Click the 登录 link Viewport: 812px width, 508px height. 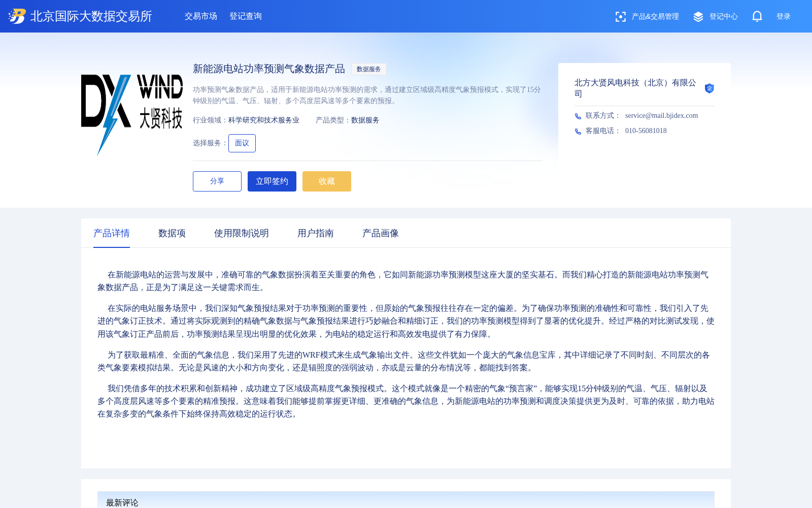[x=784, y=17]
